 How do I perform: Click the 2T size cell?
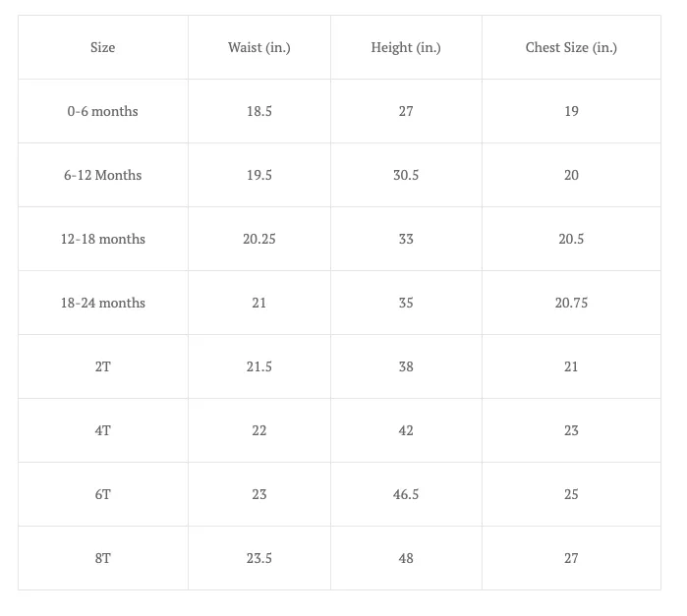[103, 366]
